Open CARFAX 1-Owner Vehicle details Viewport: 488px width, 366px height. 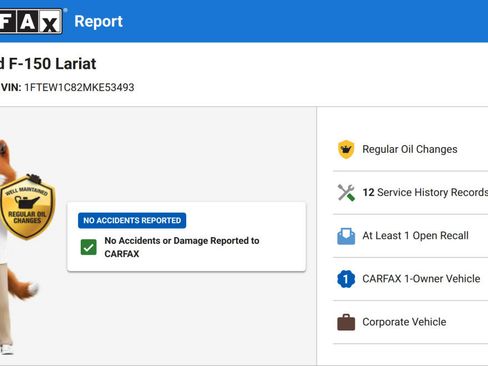pyautogui.click(x=410, y=279)
